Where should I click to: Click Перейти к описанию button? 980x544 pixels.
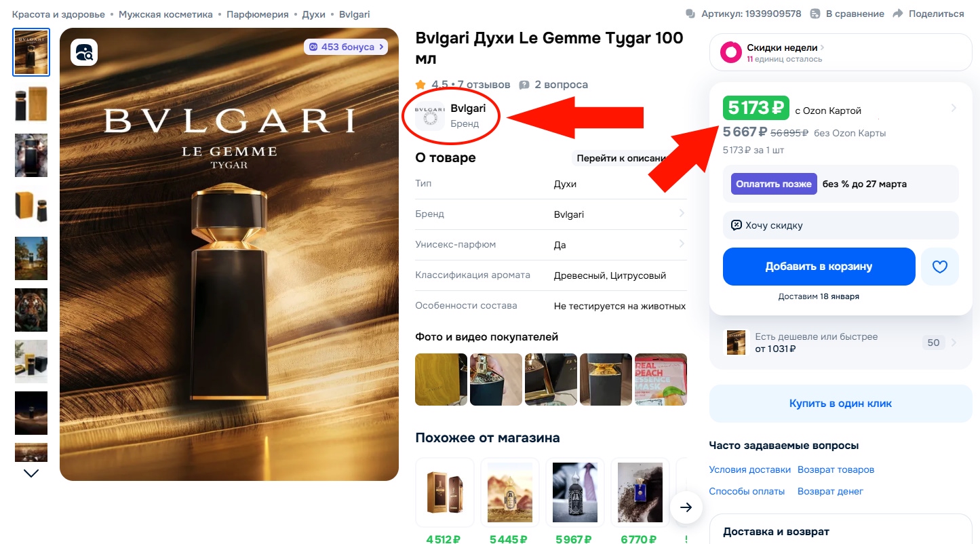click(x=627, y=158)
